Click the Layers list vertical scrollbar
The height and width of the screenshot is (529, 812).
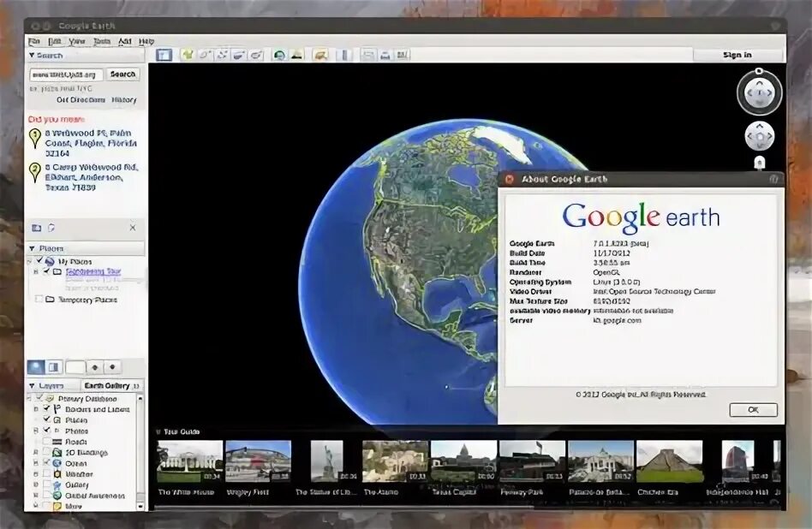[x=140, y=452]
